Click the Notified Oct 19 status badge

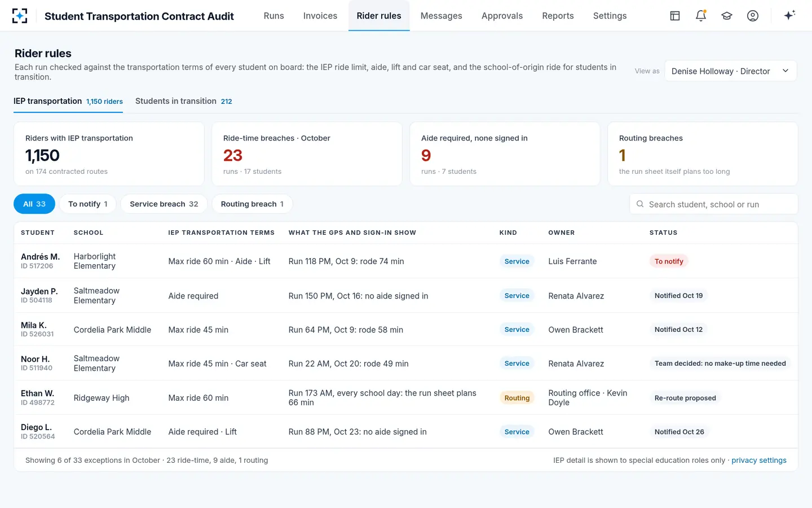[678, 296]
